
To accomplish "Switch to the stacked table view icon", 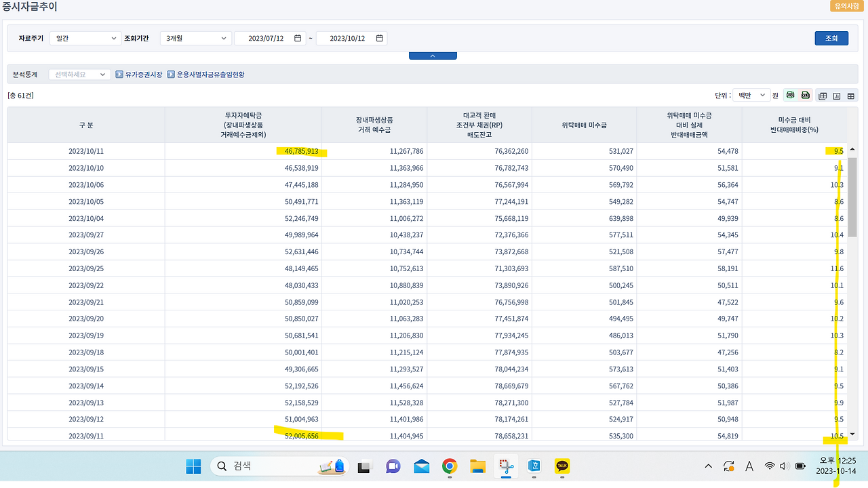I will point(823,96).
